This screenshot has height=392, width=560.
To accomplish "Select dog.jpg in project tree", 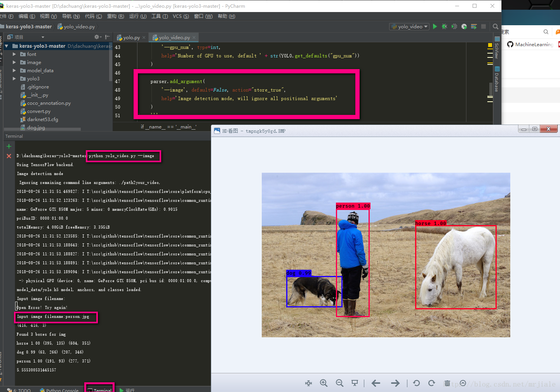I will coord(33,127).
